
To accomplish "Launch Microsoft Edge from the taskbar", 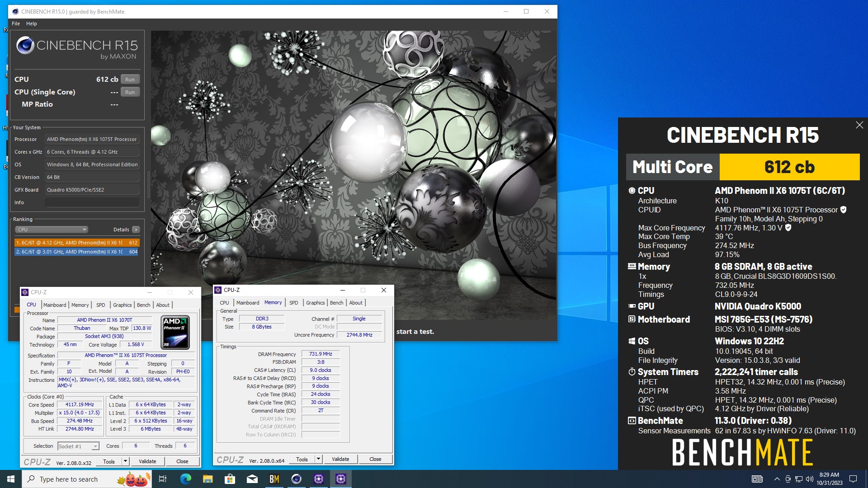I will tap(185, 479).
